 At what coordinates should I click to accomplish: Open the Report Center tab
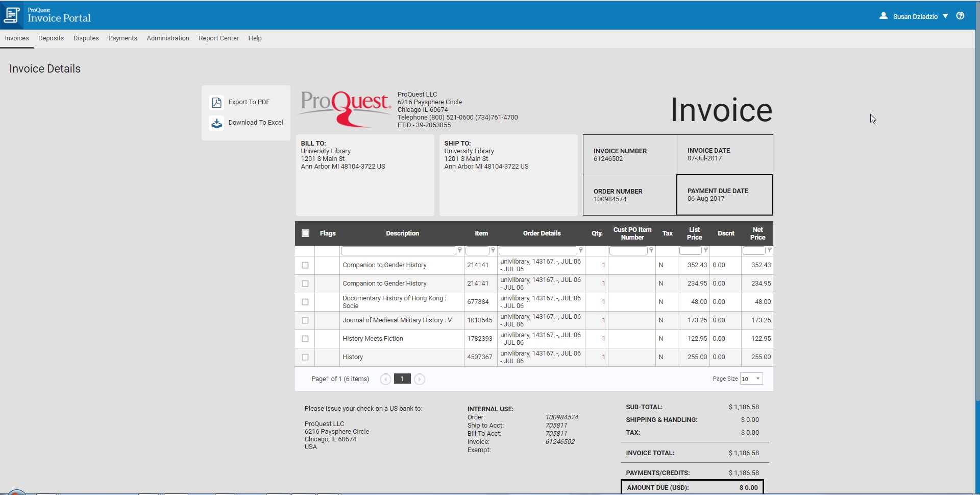coord(218,38)
